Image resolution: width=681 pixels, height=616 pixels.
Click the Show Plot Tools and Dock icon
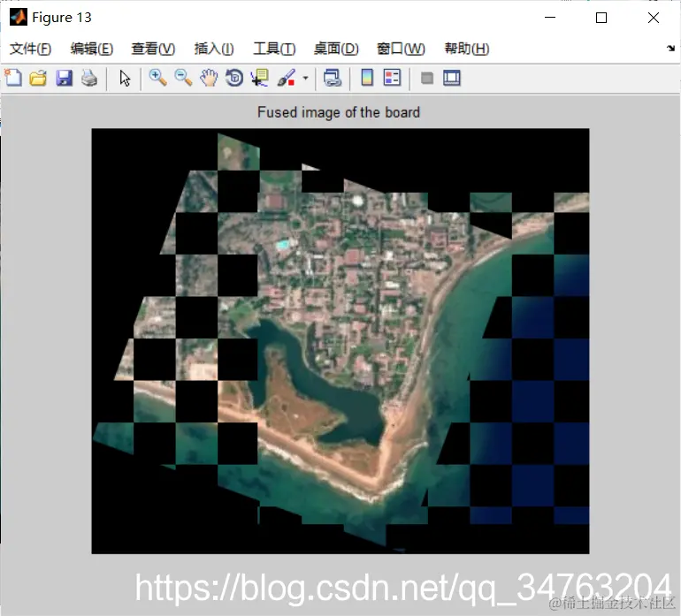(x=452, y=78)
